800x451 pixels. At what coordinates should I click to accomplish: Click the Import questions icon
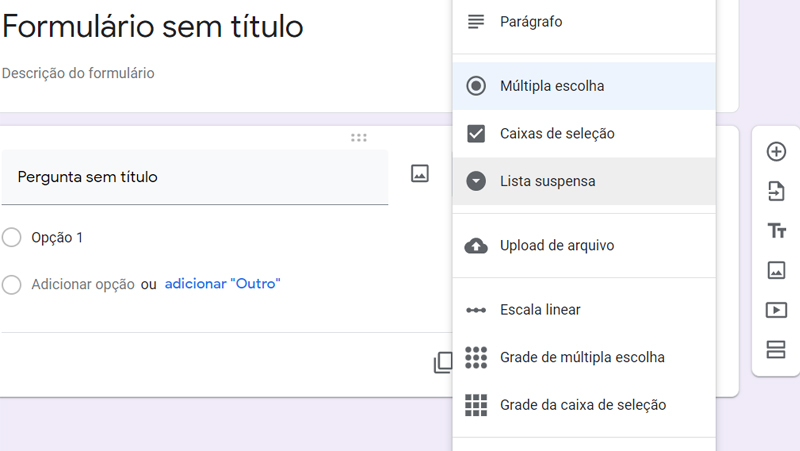776,191
